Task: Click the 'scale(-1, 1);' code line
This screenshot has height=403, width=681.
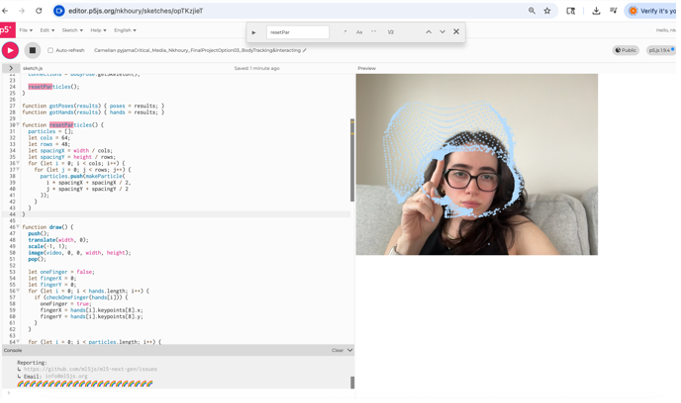Action: point(47,246)
